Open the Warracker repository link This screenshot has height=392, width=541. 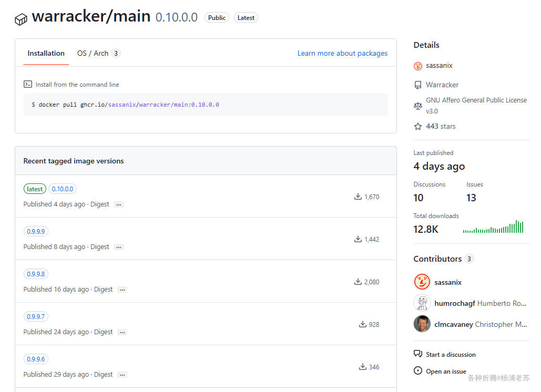point(442,85)
